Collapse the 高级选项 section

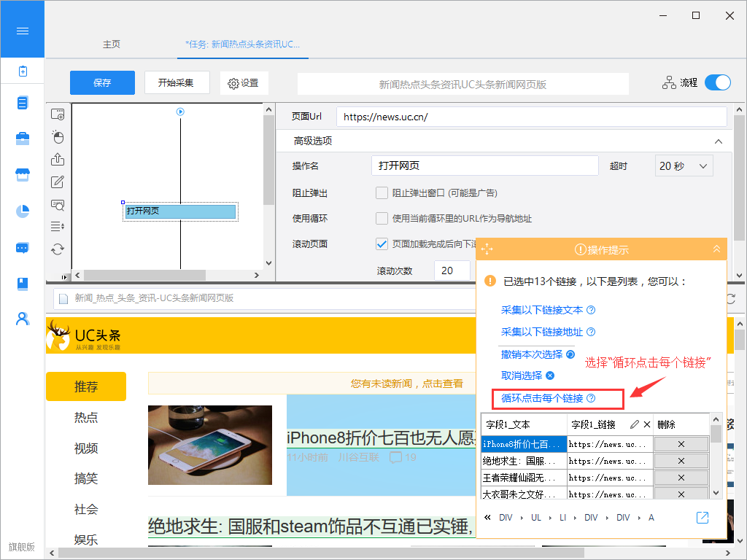coord(719,141)
